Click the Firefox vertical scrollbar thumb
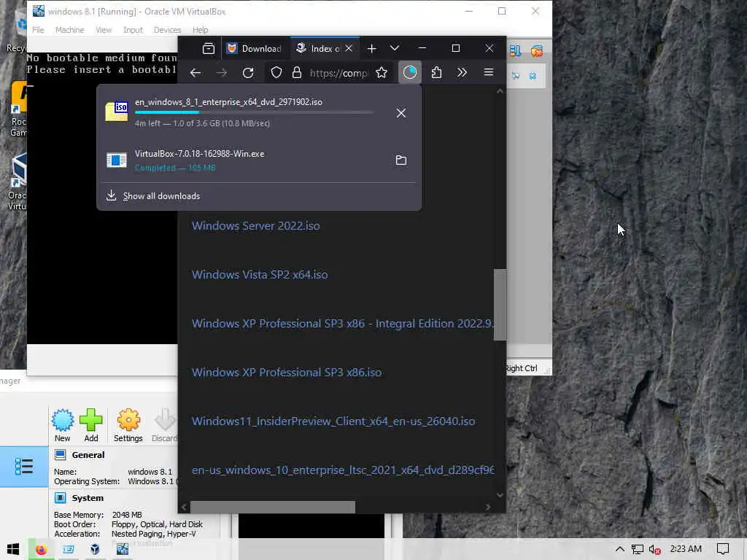Screen dimensions: 747x560 (x=500, y=305)
